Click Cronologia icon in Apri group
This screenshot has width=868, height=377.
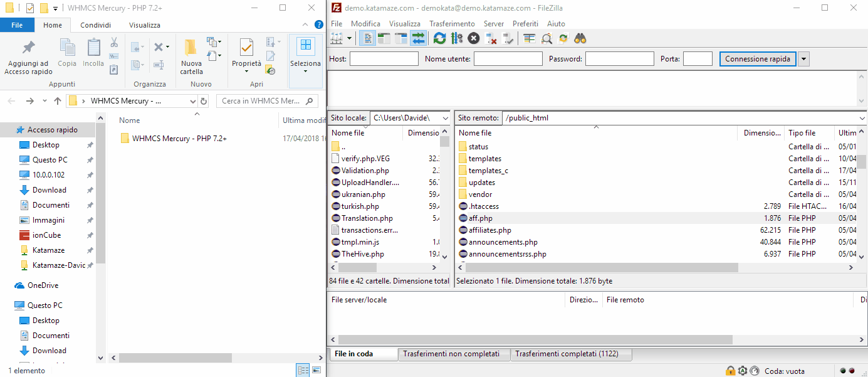pos(271,70)
